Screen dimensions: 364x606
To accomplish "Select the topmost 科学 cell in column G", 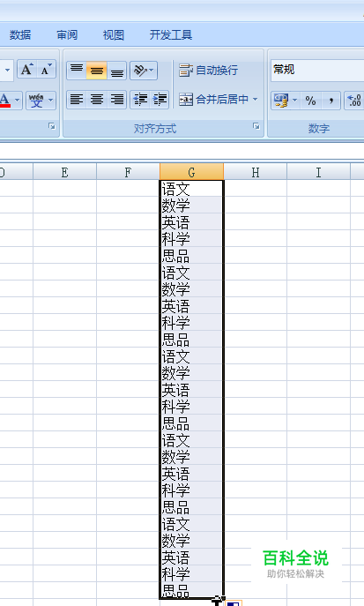I will [191, 238].
